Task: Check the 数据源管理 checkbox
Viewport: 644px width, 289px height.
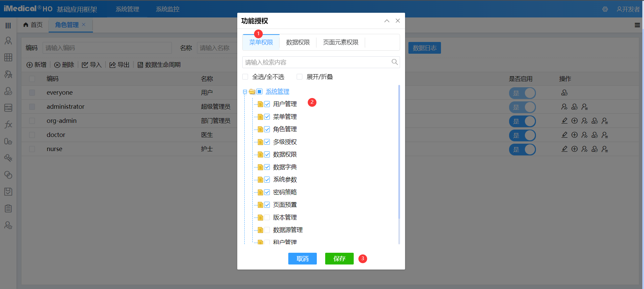Action: click(x=267, y=230)
